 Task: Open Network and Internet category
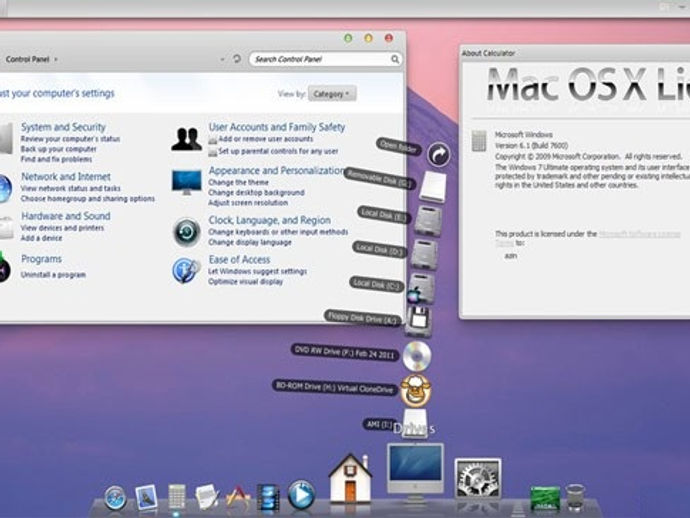pos(66,176)
